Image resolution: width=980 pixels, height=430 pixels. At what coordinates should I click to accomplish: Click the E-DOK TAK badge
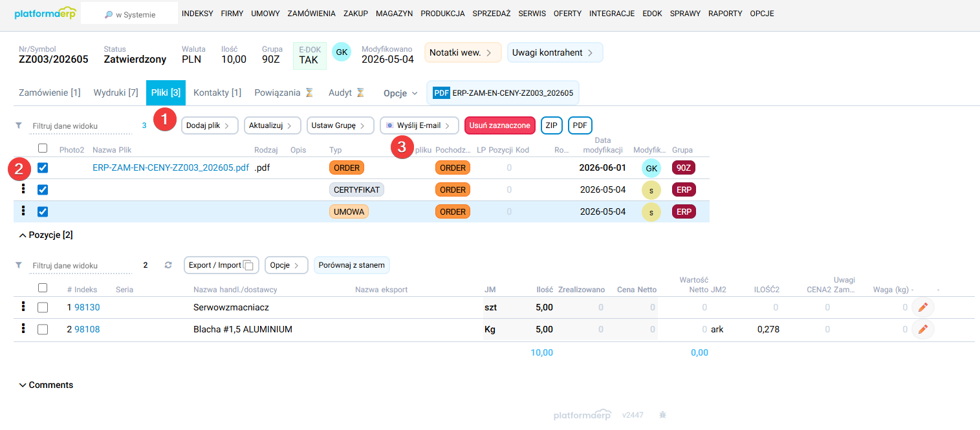[x=309, y=56]
